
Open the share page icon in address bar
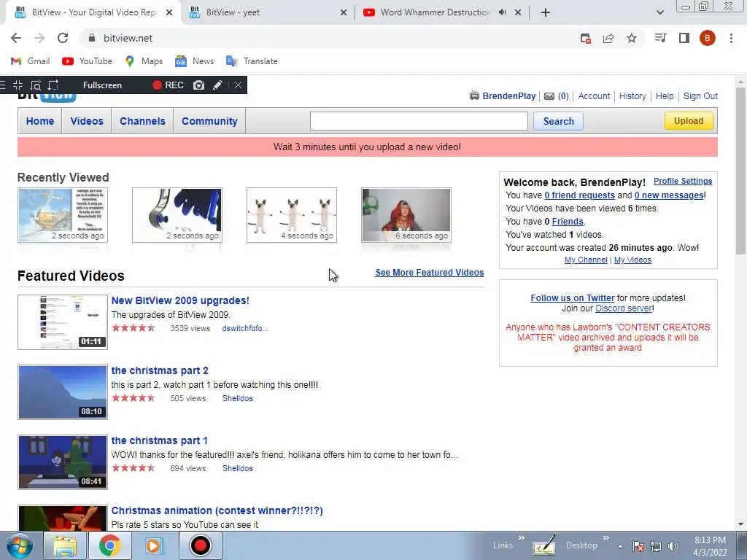[608, 38]
